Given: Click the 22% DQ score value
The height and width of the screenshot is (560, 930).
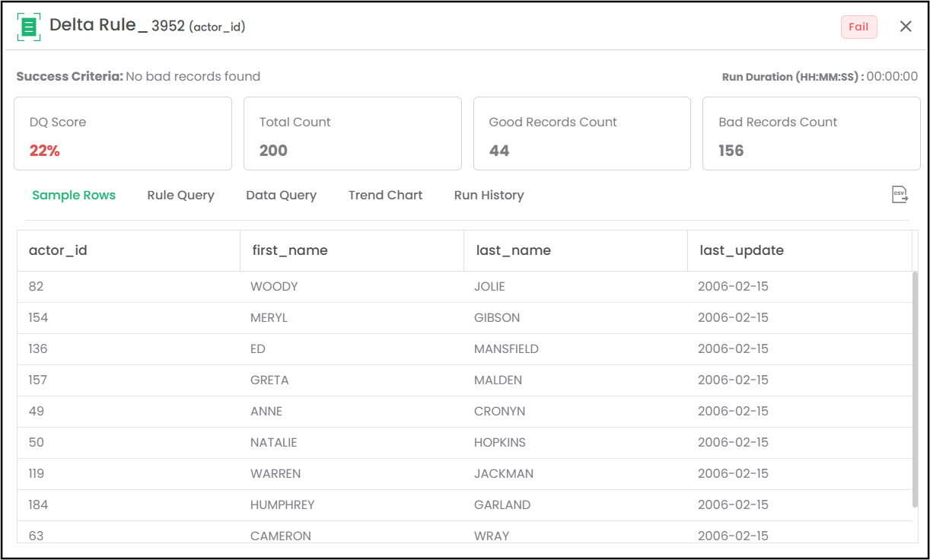Looking at the screenshot, I should (x=45, y=151).
